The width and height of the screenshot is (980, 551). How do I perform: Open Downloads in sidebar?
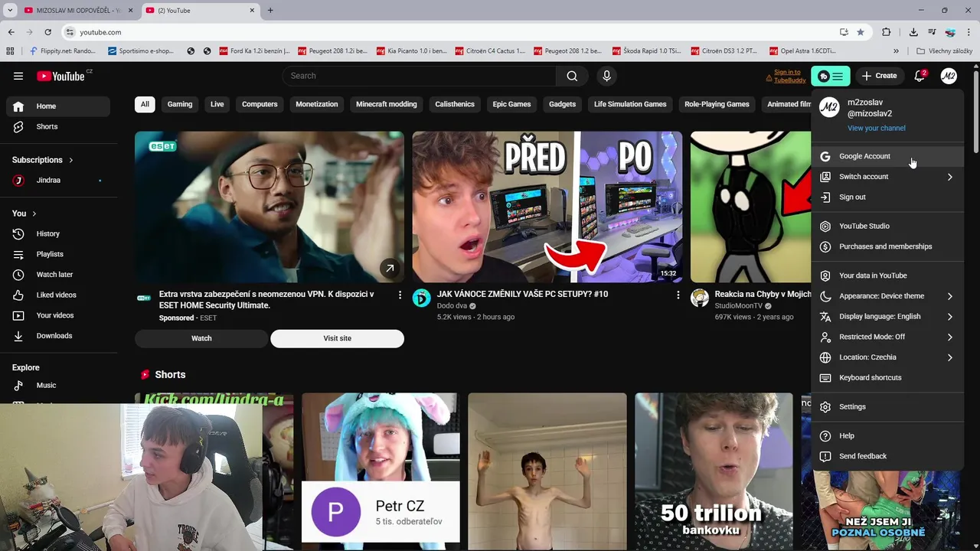[57, 336]
